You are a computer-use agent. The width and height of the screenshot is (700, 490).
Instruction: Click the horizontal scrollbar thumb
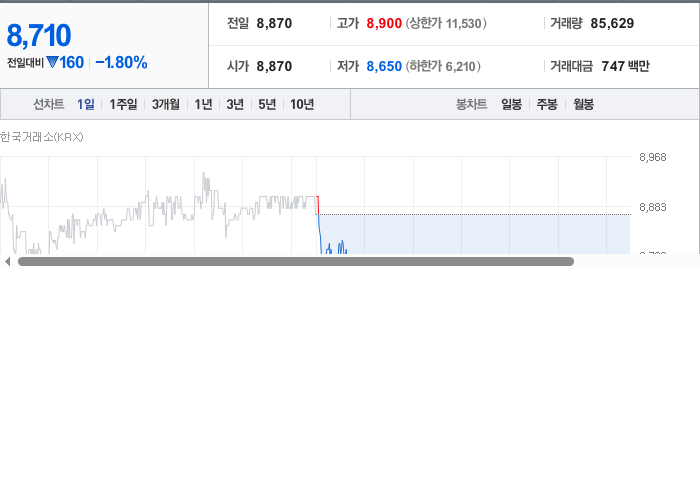[296, 262]
